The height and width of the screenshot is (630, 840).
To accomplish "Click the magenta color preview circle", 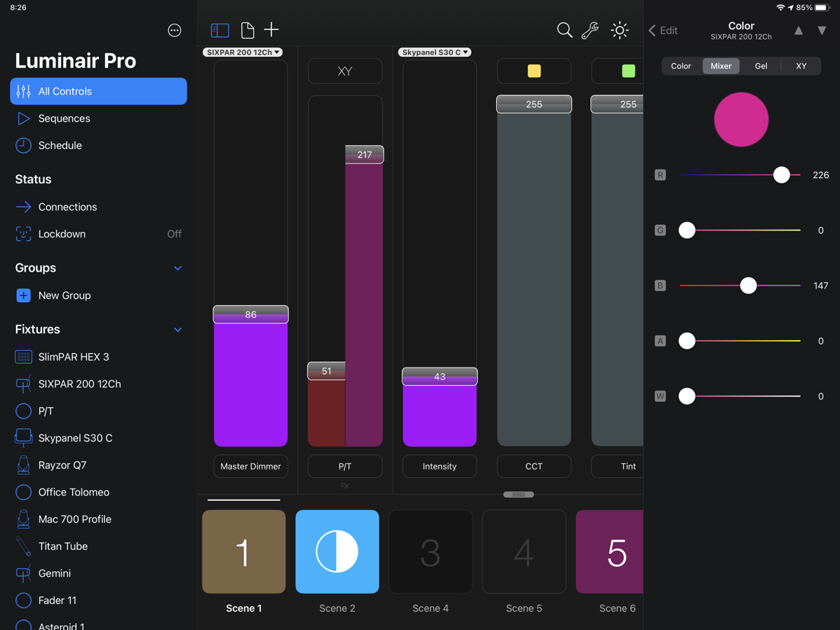I will pyautogui.click(x=741, y=119).
